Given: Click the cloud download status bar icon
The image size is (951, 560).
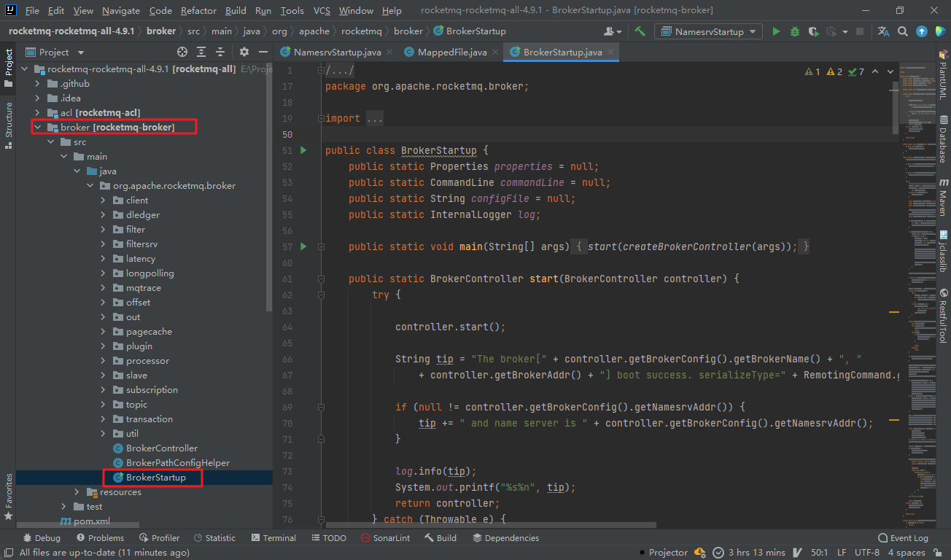Looking at the screenshot, I should coord(700,553).
